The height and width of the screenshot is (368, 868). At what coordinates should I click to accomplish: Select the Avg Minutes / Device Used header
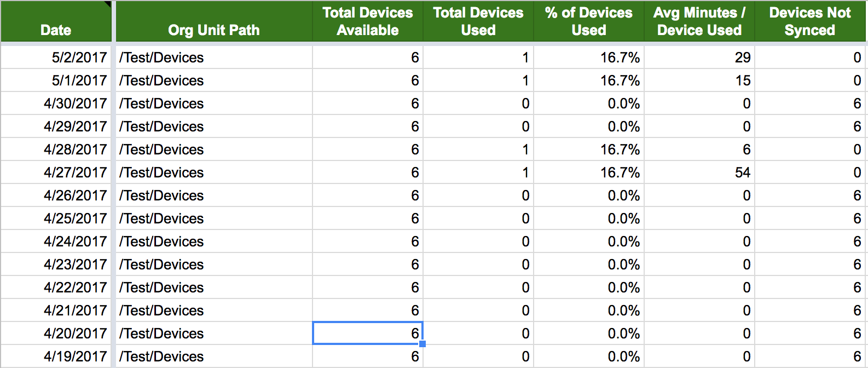click(699, 22)
